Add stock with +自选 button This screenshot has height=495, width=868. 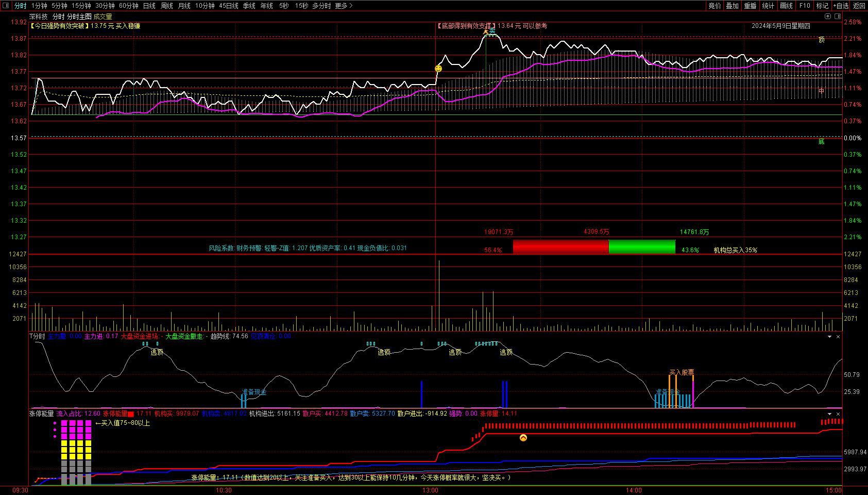pos(841,6)
